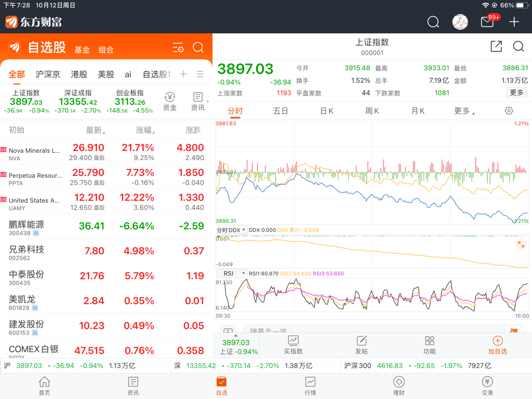Open the 创业板指 index tile

tap(129, 101)
